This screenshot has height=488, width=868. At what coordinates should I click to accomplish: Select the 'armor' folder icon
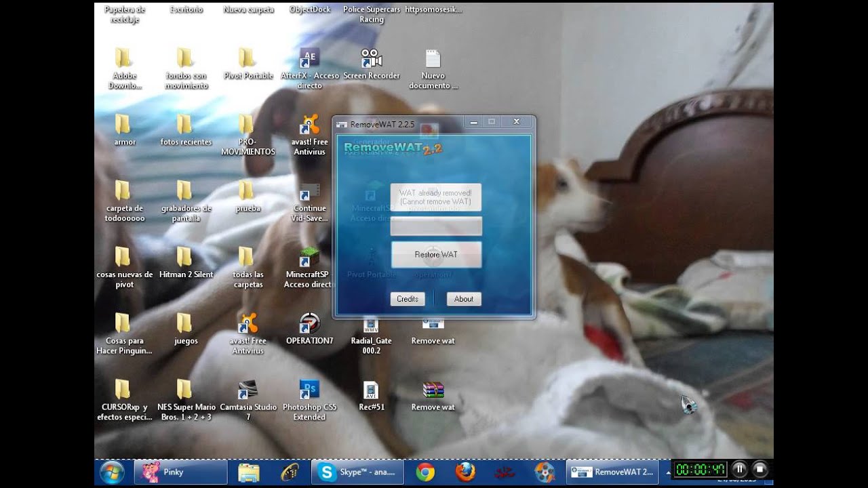point(122,124)
